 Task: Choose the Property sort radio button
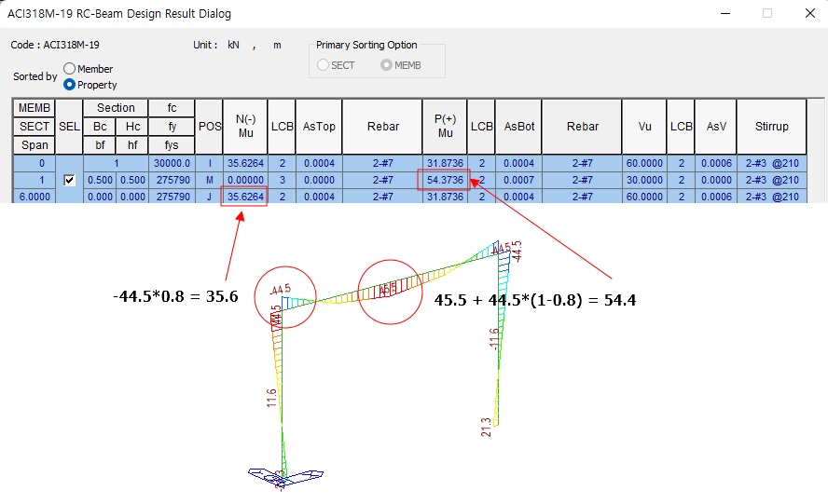tap(69, 85)
